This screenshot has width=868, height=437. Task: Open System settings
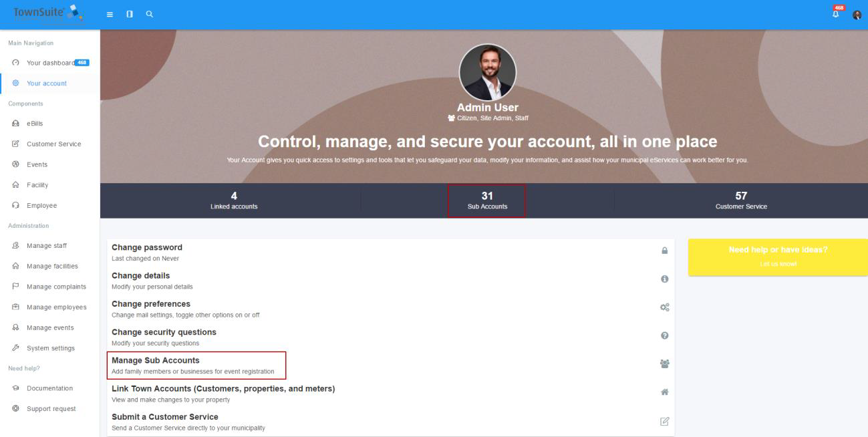pos(50,348)
